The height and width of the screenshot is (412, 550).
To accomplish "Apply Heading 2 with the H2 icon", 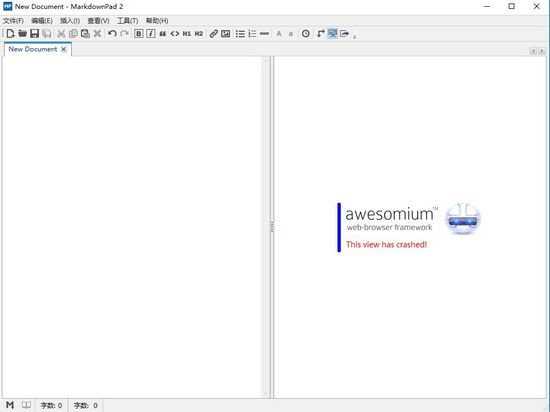I will [x=199, y=34].
